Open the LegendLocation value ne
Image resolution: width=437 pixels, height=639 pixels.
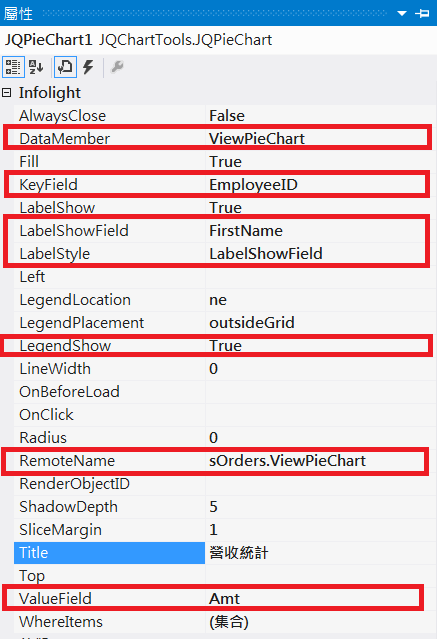click(x=320, y=300)
